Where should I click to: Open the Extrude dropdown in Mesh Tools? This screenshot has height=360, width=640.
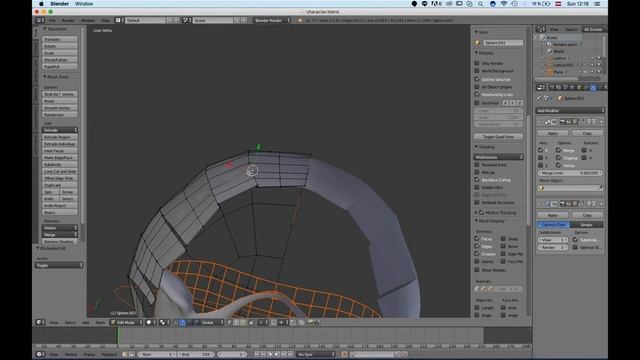tap(60, 130)
